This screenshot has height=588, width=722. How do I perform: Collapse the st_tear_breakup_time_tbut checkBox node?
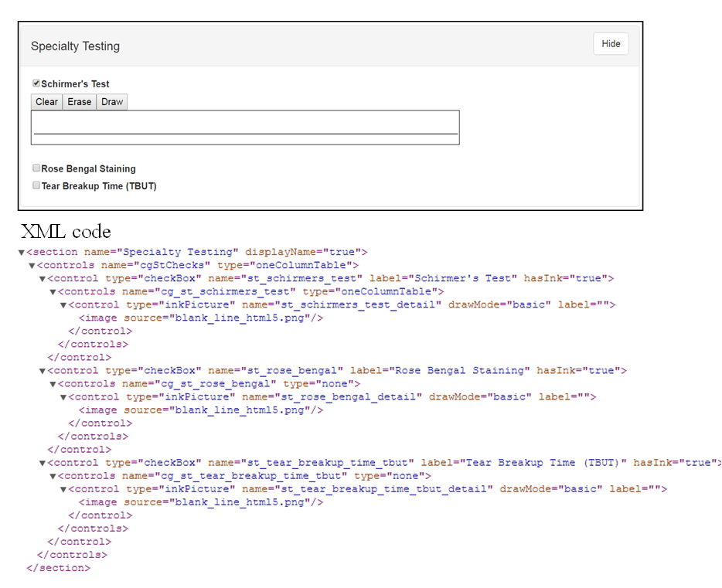(43, 463)
